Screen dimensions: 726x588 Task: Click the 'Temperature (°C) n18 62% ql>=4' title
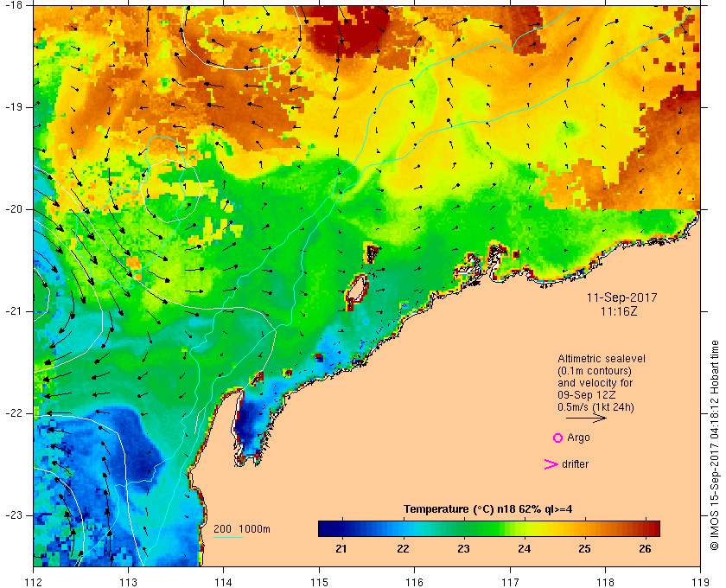click(488, 509)
